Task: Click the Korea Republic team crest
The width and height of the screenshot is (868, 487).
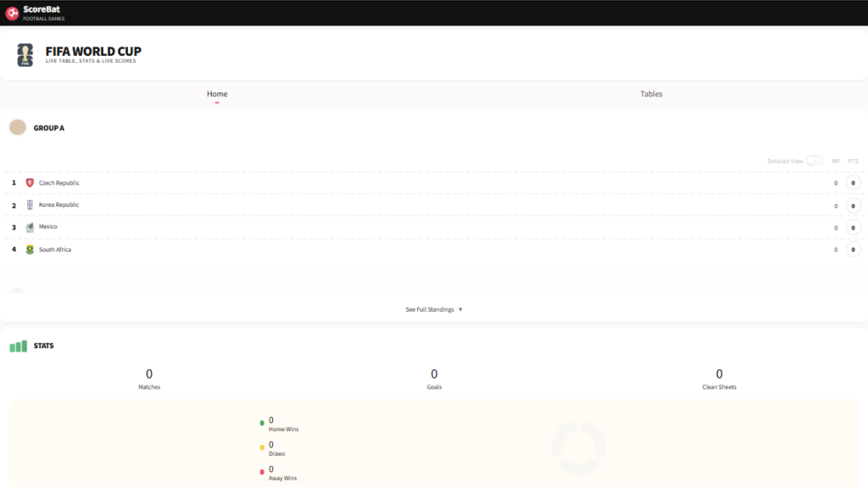Action: coord(30,205)
